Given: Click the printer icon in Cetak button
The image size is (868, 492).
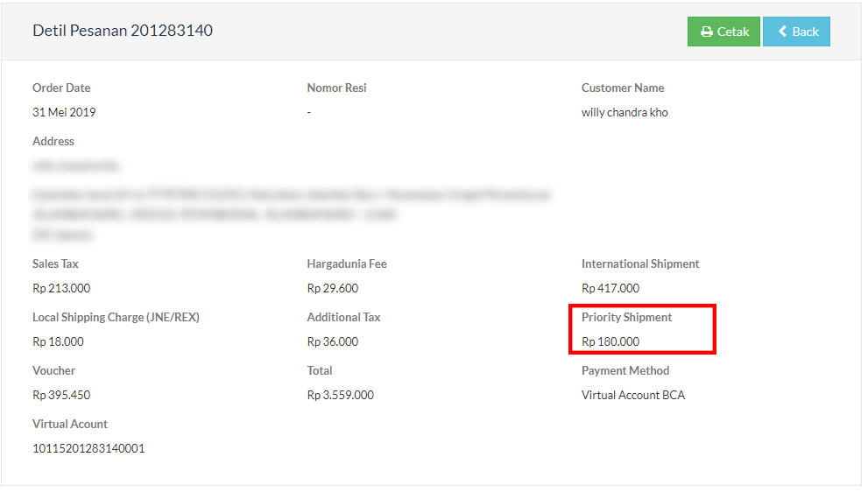Looking at the screenshot, I should [706, 32].
